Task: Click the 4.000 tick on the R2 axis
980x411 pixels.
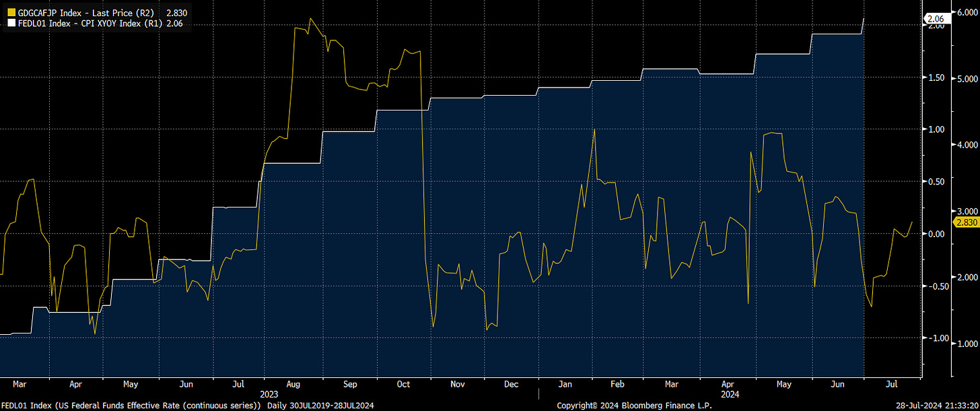Action: pos(967,145)
